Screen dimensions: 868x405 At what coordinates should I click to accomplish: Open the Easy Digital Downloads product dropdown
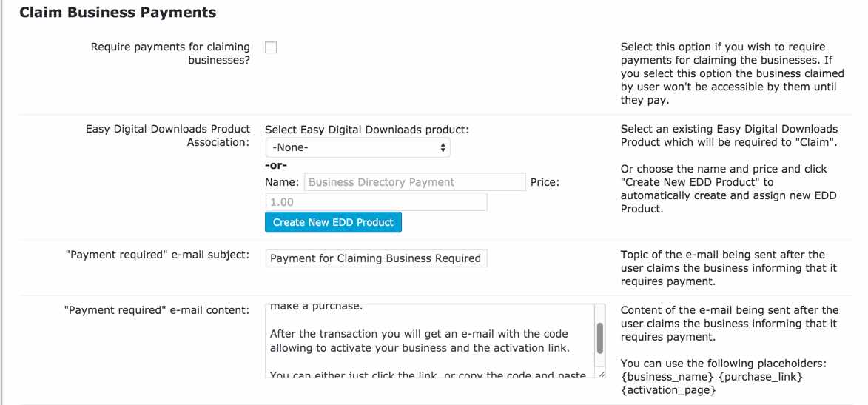click(357, 147)
